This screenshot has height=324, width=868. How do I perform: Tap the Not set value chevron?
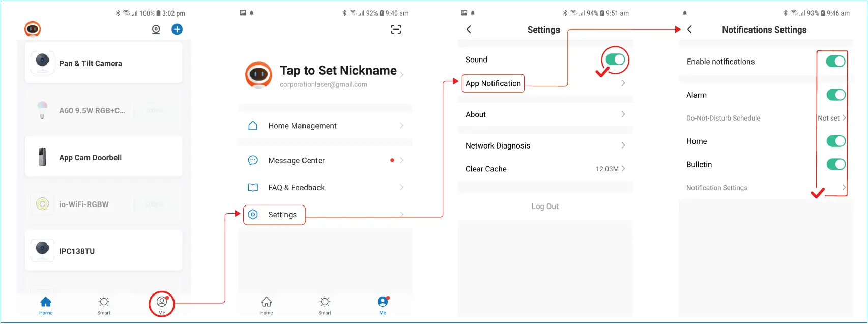click(844, 118)
